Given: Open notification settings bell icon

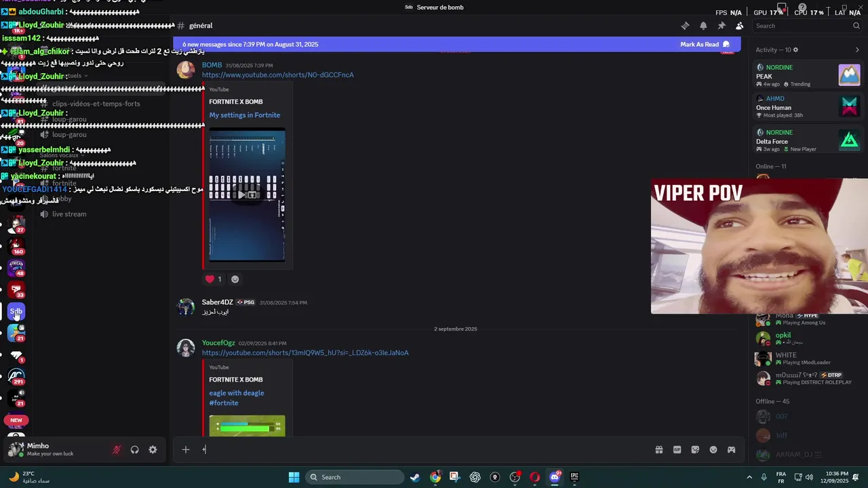Looking at the screenshot, I should [703, 26].
